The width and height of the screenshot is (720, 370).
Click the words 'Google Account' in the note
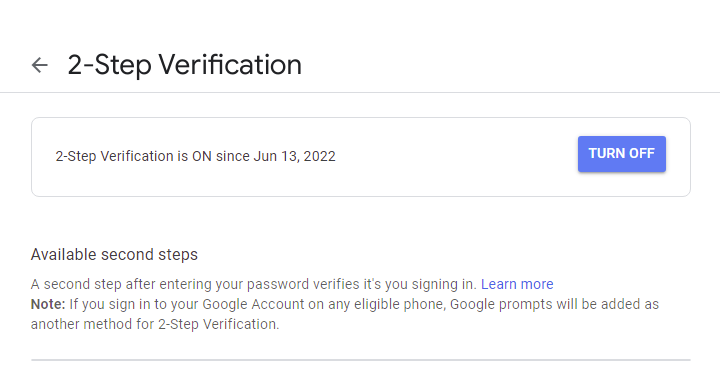(253, 304)
